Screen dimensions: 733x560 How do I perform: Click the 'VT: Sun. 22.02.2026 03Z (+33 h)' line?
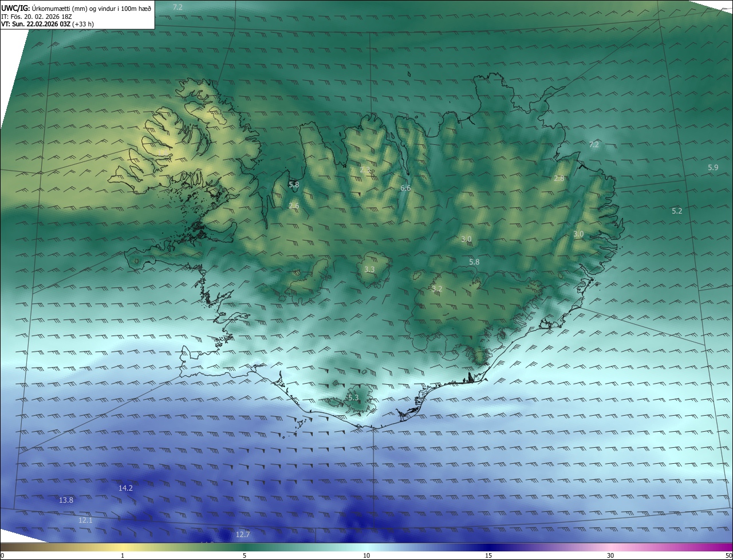(x=48, y=25)
